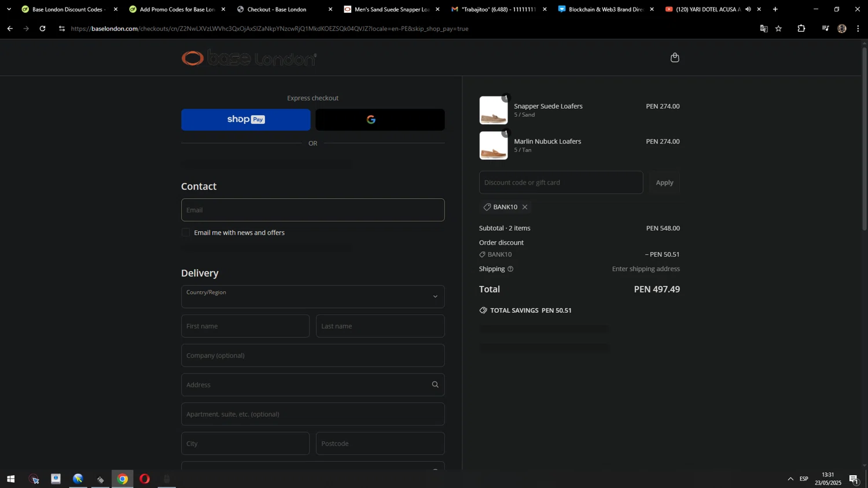Click the Snapper Suede Loafers PEN 274.00 price
The image size is (868, 488).
[x=663, y=106]
